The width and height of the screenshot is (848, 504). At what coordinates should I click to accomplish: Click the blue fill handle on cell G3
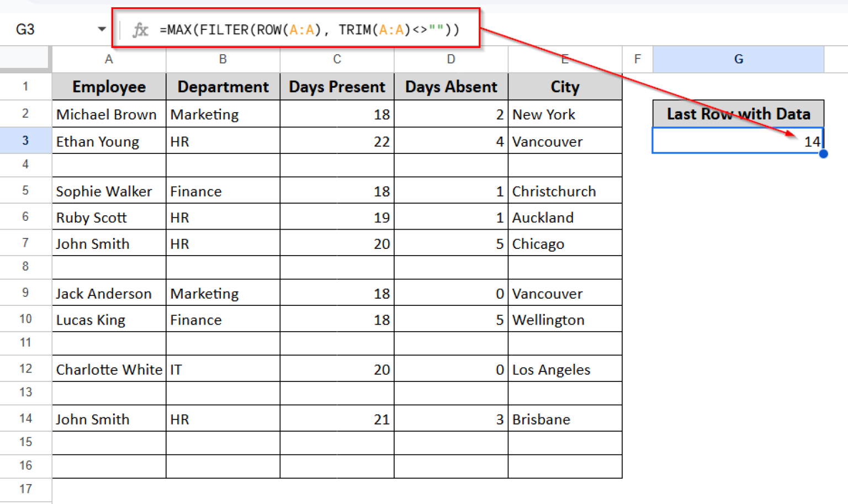click(824, 155)
